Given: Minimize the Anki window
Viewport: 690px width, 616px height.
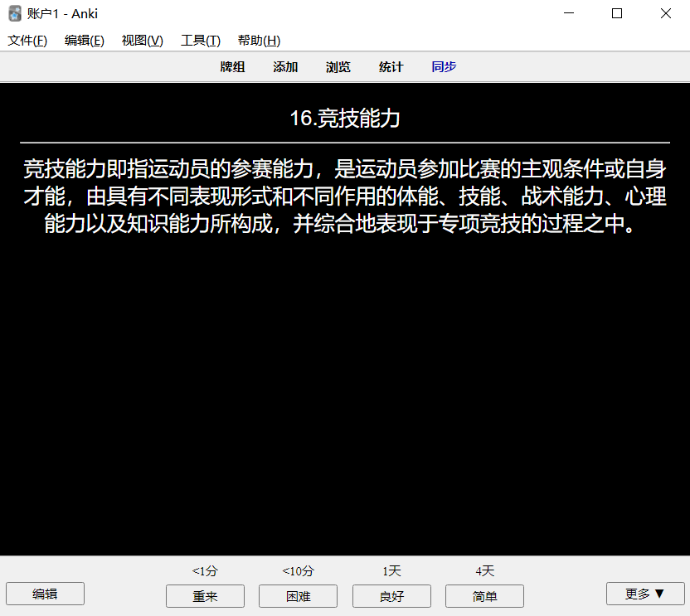Looking at the screenshot, I should 569,13.
